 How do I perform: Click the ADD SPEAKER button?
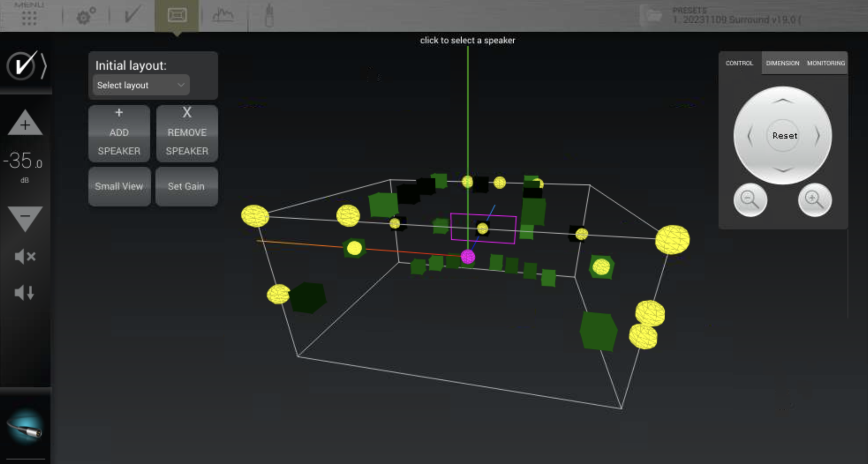[x=119, y=134]
